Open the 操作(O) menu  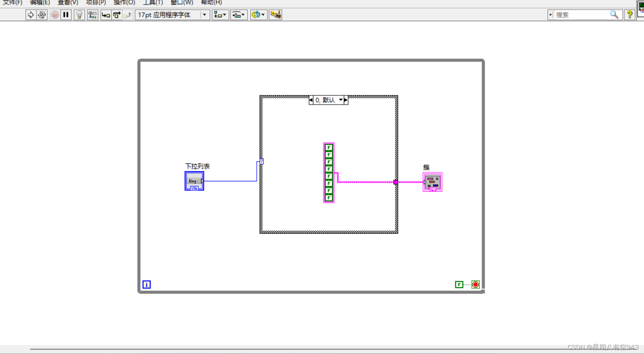pos(124,3)
